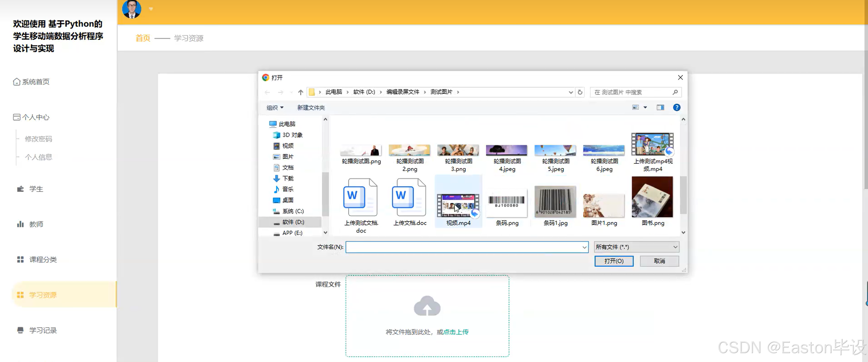Select the file 图片1.png
This screenshot has height=362, width=868.
pos(604,209)
